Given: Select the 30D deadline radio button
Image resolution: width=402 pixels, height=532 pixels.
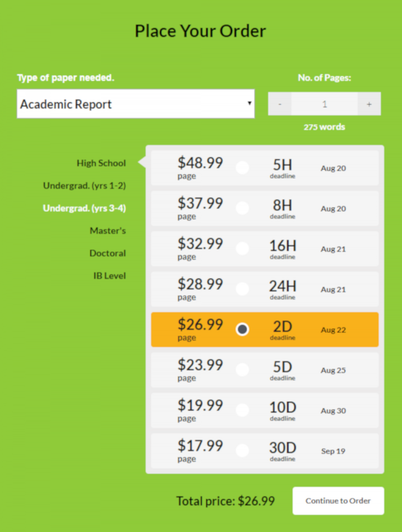Looking at the screenshot, I should click(242, 450).
